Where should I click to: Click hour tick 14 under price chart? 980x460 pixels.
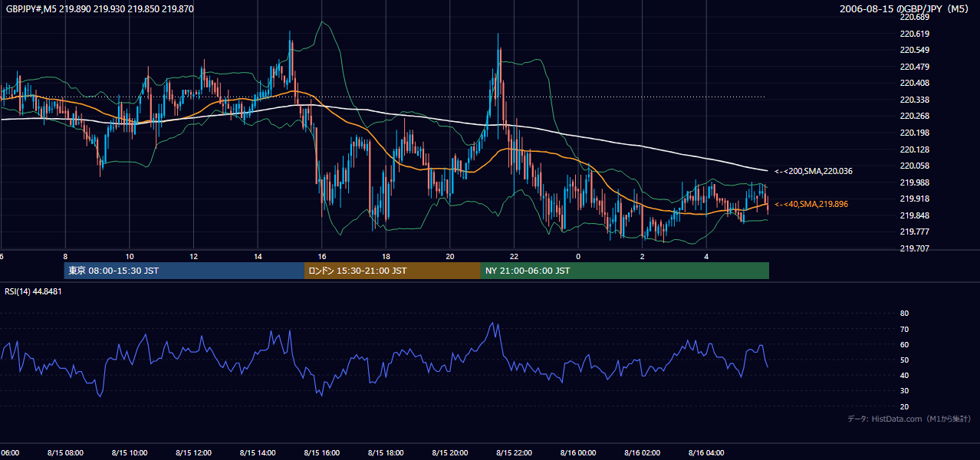coord(258,256)
